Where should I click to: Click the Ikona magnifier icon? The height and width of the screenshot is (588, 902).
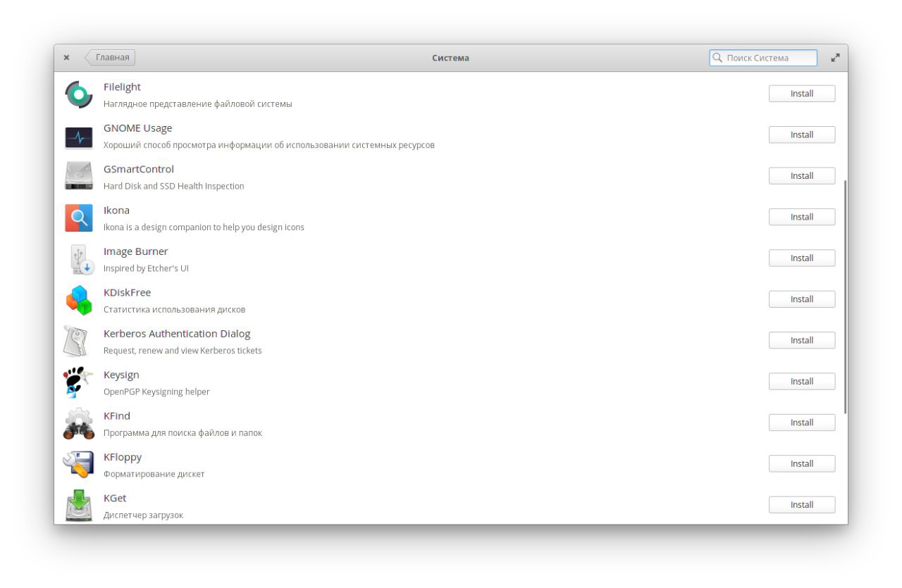point(79,218)
